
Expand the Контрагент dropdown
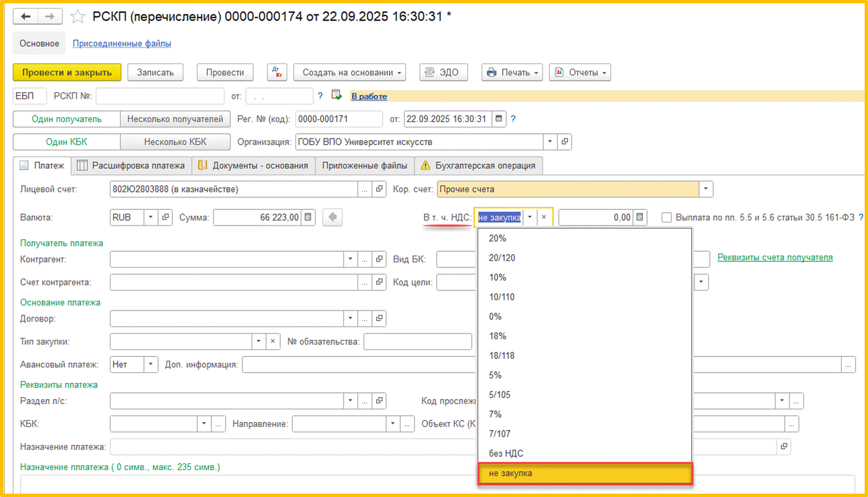[x=350, y=259]
